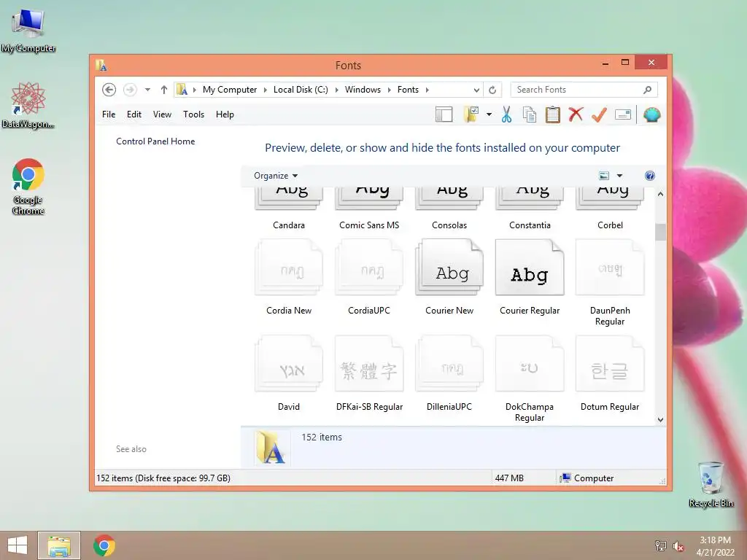Select the Dotum Regular font
This screenshot has width=747, height=560.
pyautogui.click(x=610, y=374)
